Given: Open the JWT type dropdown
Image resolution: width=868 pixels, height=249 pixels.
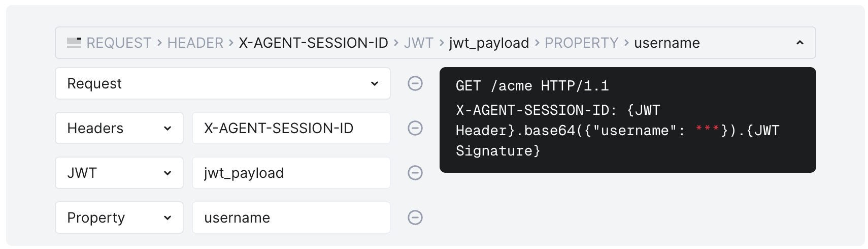Looking at the screenshot, I should pos(119,173).
